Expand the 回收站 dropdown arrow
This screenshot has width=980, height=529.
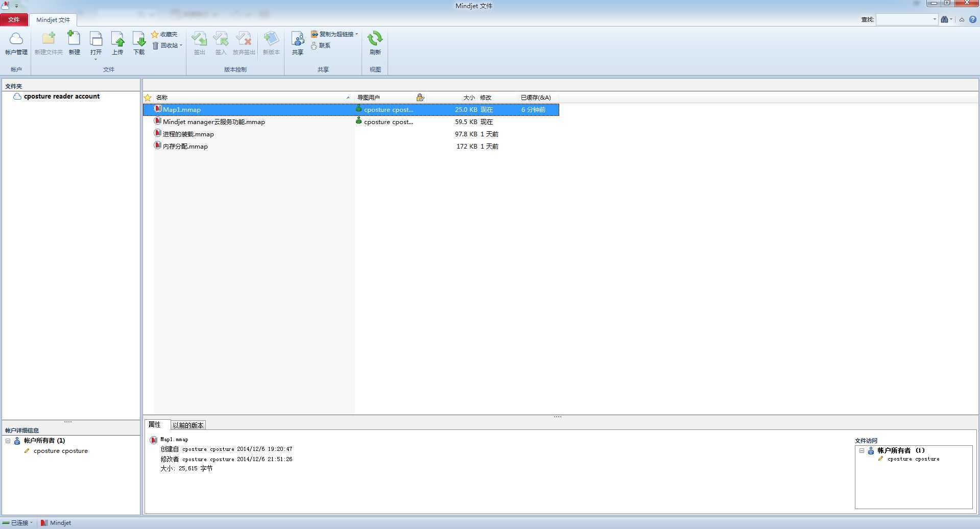point(181,45)
